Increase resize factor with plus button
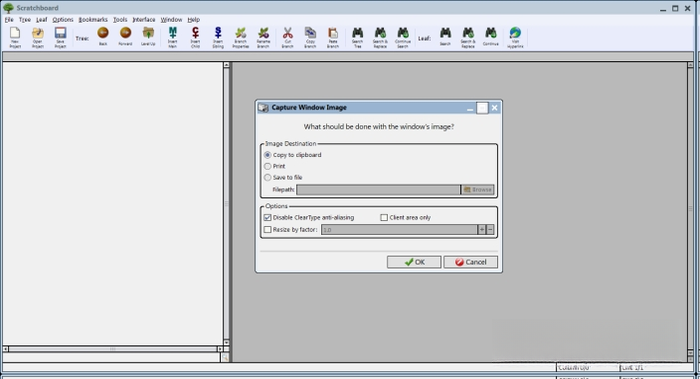 click(482, 229)
